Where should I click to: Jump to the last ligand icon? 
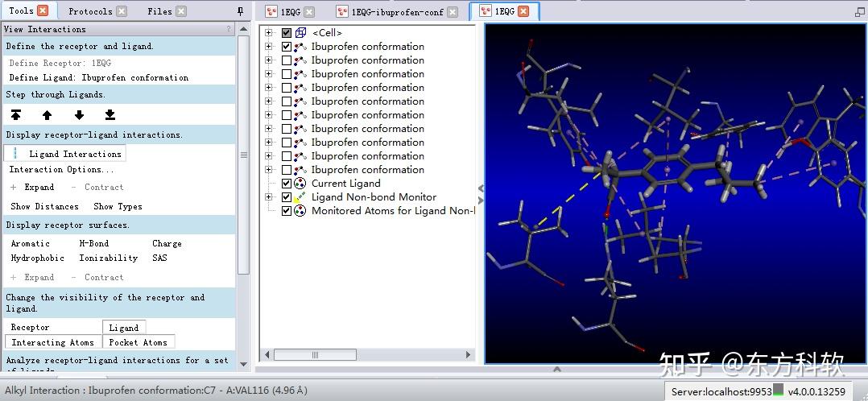pyautogui.click(x=110, y=114)
